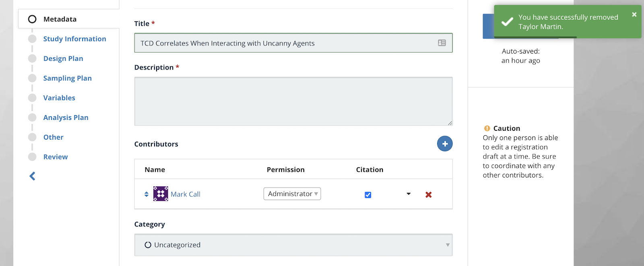
Task: Go to the Study Information section
Action: 75,39
